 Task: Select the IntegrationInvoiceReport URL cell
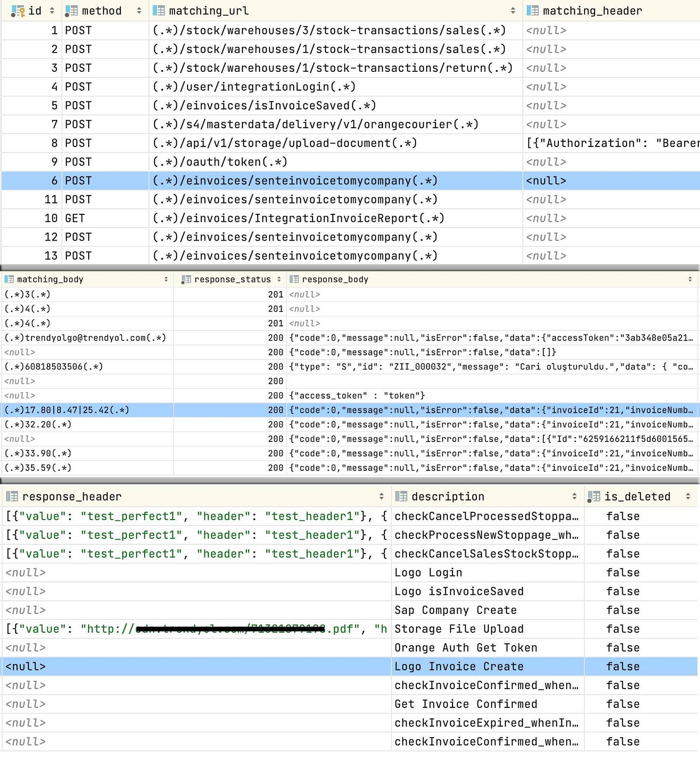(x=336, y=218)
